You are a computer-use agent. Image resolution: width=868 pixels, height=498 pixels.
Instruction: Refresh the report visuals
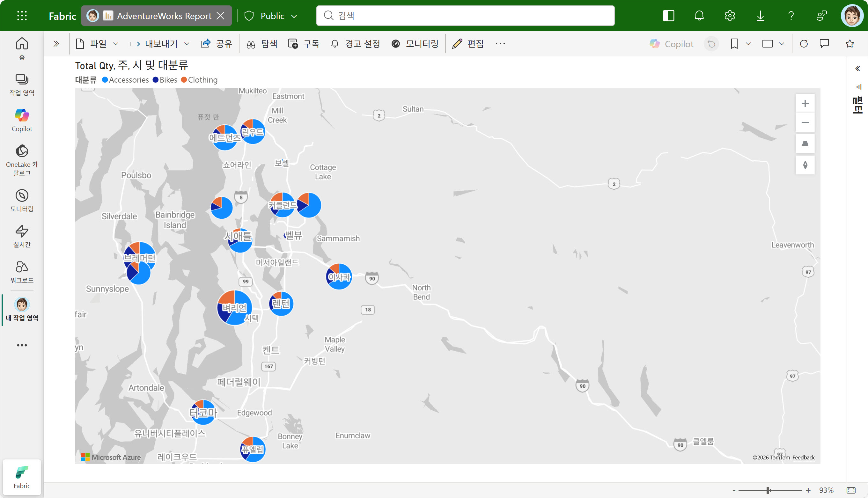tap(804, 44)
